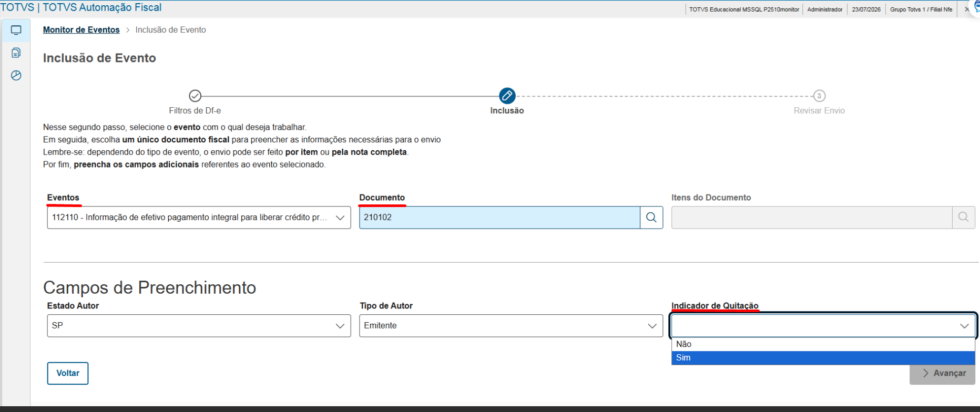Open the documents sidebar icon
Viewport: 980px width, 412px height.
pyautogui.click(x=16, y=53)
